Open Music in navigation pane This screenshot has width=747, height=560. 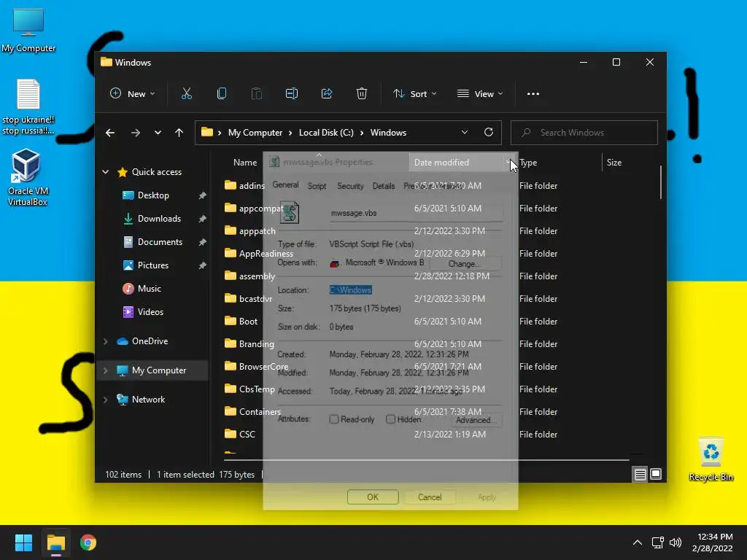(x=149, y=289)
